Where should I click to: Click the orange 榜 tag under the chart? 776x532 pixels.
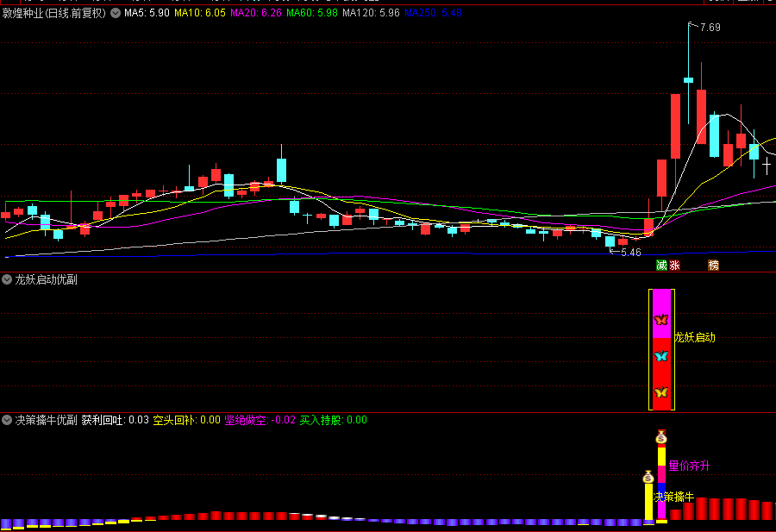pos(713,266)
